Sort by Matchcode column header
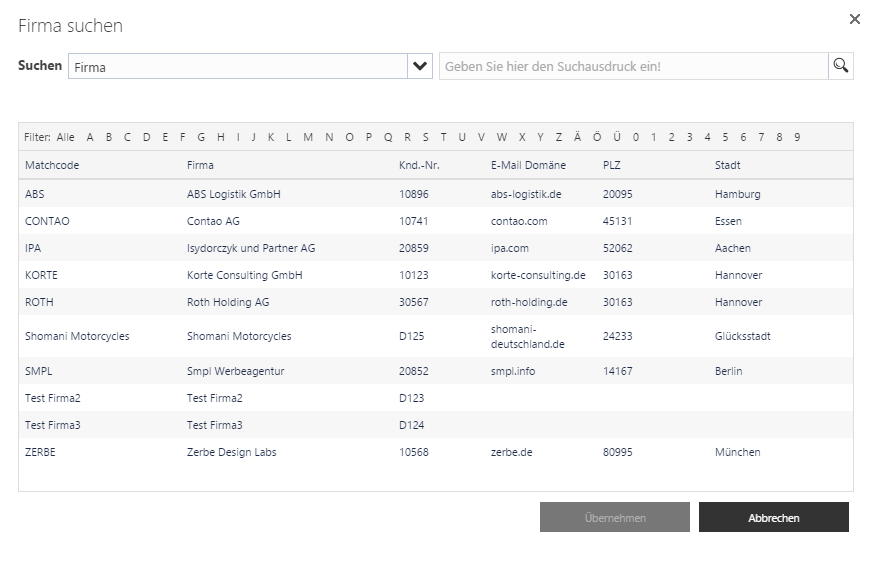 (52, 165)
